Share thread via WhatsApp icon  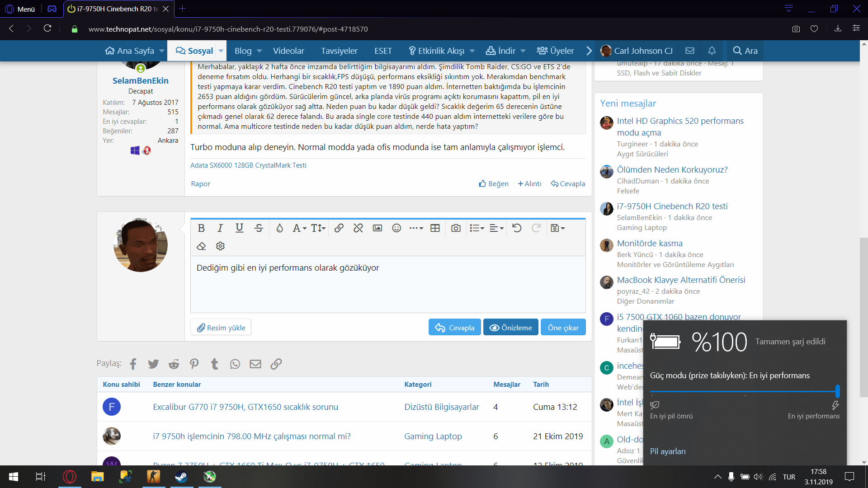(x=235, y=364)
